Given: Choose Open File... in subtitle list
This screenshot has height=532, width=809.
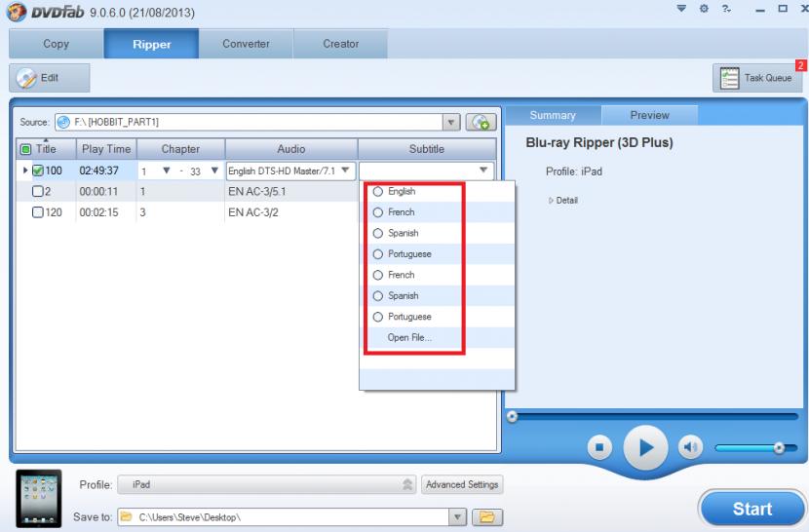Looking at the screenshot, I should pos(409,337).
